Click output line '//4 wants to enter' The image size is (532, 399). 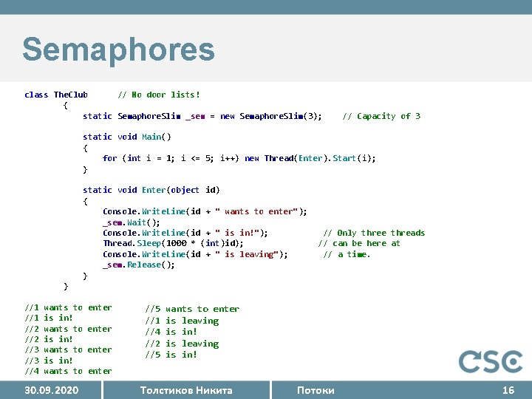[x=68, y=371]
